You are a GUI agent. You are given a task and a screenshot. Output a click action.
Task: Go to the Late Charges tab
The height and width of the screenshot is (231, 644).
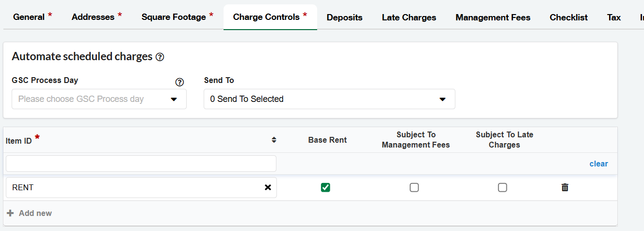(409, 17)
